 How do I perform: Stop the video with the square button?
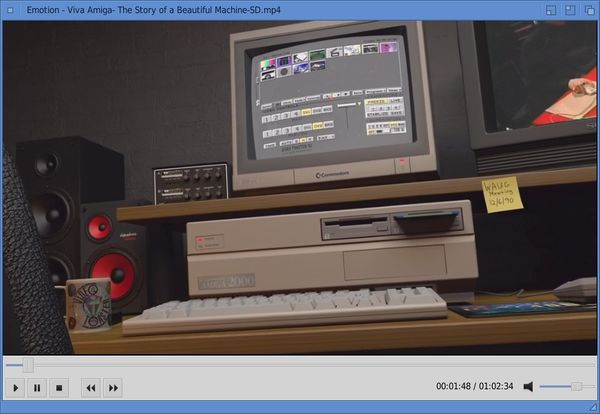point(59,387)
